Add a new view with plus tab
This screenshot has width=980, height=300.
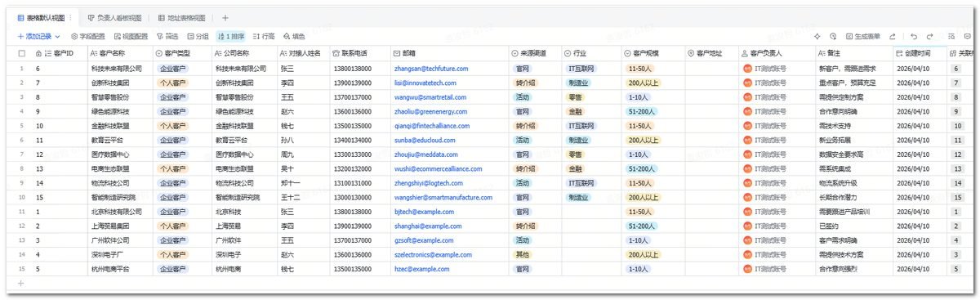[225, 17]
